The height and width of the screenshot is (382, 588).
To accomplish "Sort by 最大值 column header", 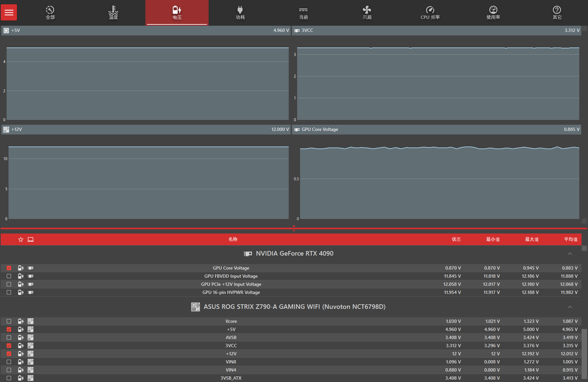I will click(531, 239).
